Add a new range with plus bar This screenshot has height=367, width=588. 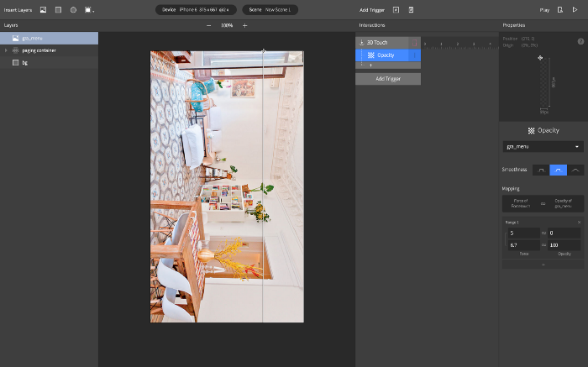tap(543, 265)
